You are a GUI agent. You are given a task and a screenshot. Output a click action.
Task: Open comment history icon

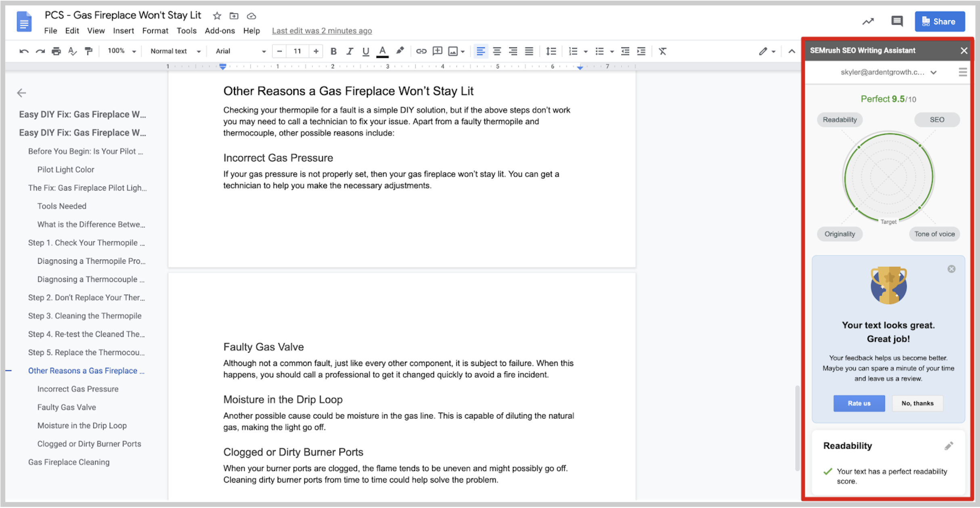click(x=897, y=21)
